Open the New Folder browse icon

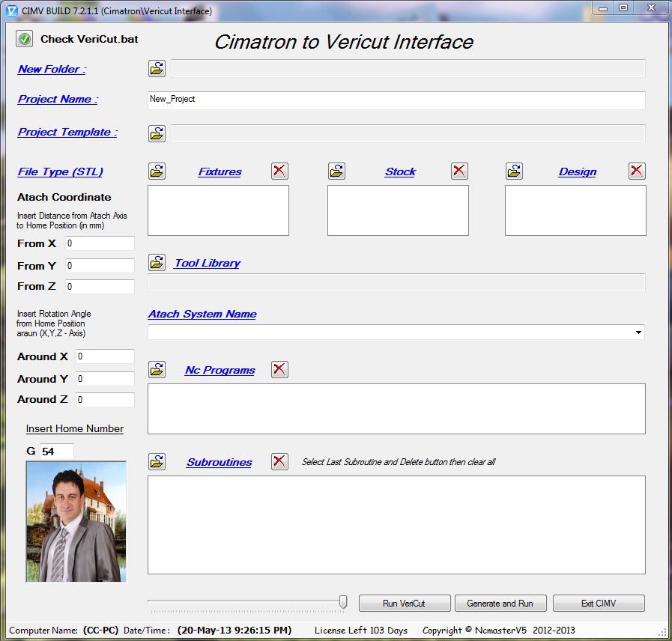[x=157, y=69]
